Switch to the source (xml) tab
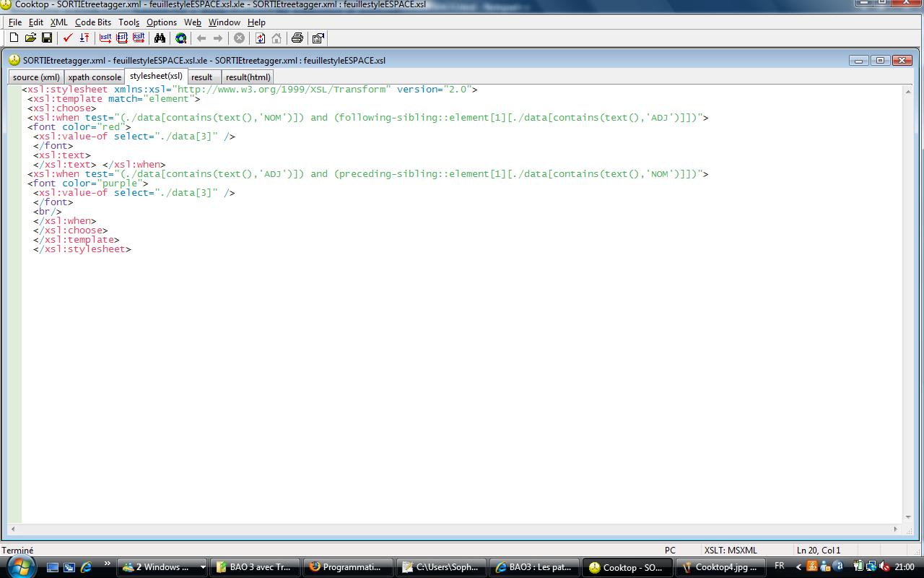The image size is (924, 578). [36, 77]
